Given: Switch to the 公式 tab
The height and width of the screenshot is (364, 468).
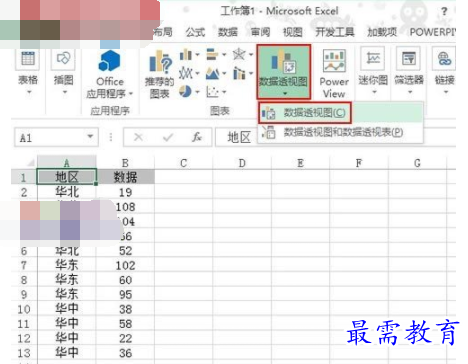Looking at the screenshot, I should click(195, 32).
